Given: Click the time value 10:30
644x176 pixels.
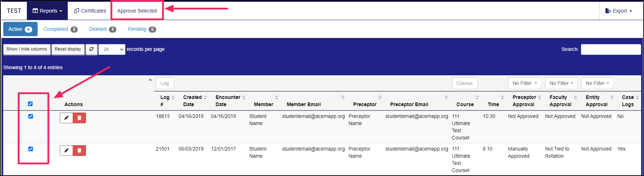Looking at the screenshot, I should 489,116.
